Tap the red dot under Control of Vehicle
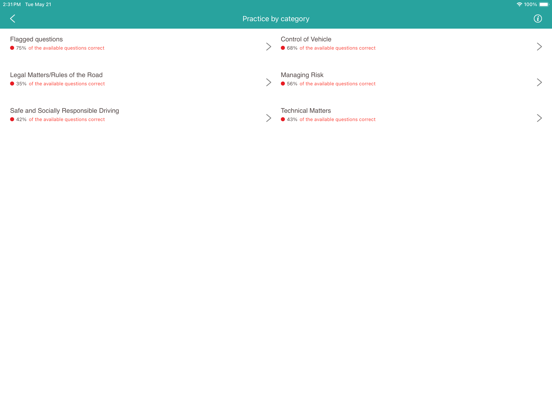The height and width of the screenshot is (414, 552). pyautogui.click(x=283, y=48)
